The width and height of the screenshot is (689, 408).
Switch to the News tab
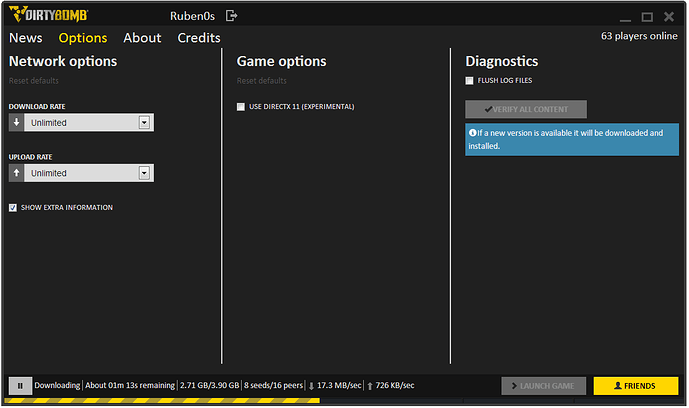[x=26, y=38]
